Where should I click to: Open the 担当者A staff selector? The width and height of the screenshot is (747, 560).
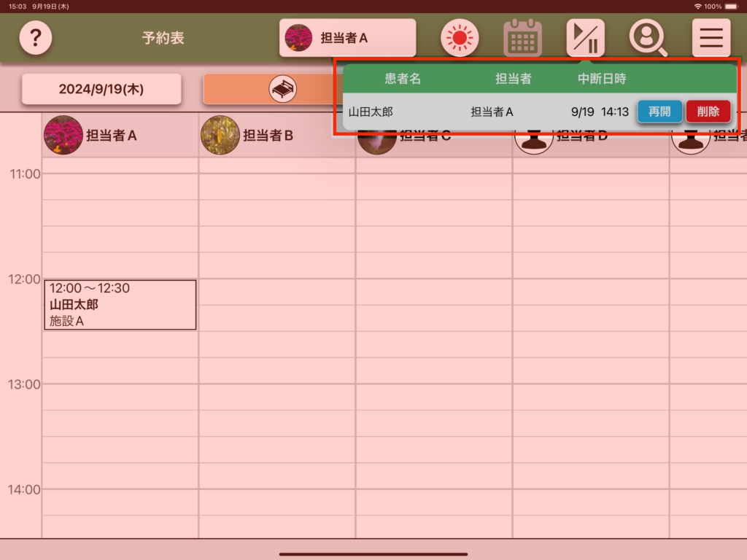[x=347, y=38]
